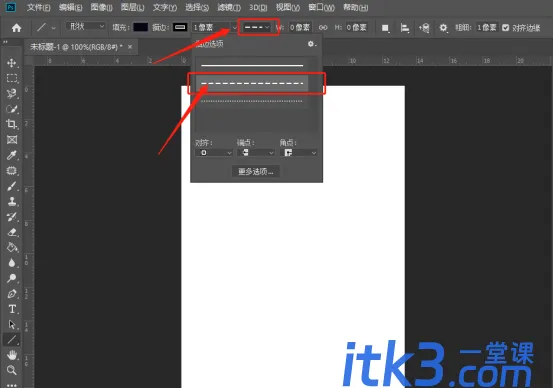Toggle the link width and height icon
The width and height of the screenshot is (554, 388).
[x=323, y=28]
